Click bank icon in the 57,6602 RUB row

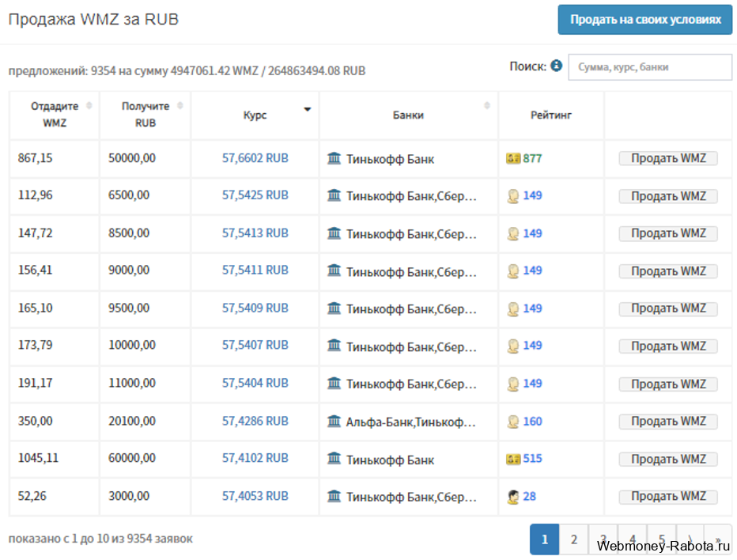334,158
